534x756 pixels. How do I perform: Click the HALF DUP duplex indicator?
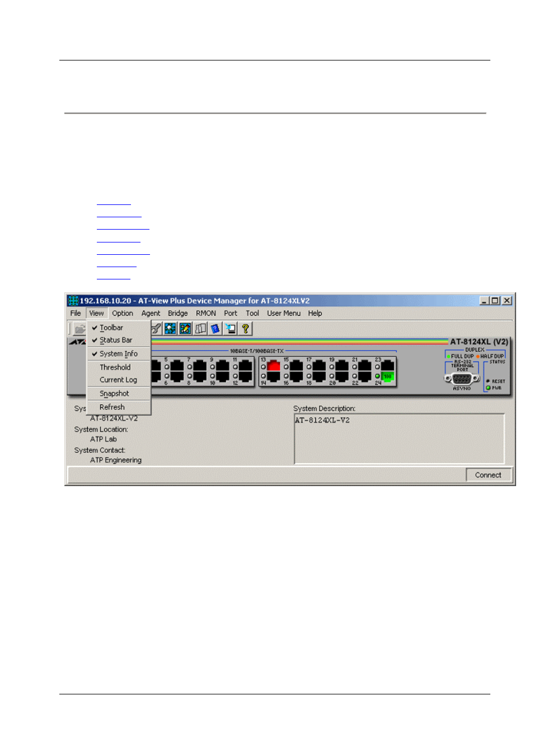490,356
